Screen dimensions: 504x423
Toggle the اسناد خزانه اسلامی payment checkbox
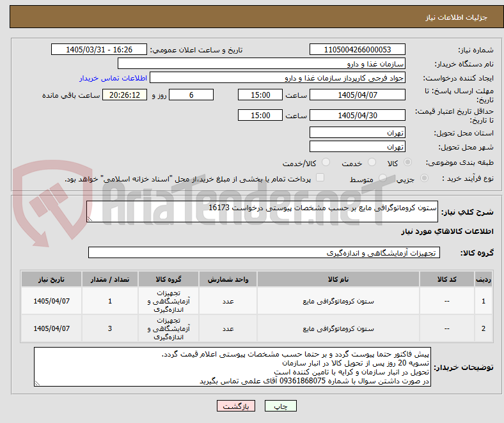pyautogui.click(x=320, y=178)
